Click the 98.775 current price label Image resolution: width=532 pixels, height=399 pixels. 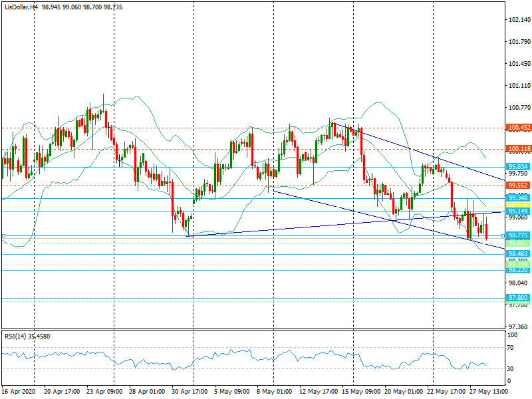click(x=518, y=235)
